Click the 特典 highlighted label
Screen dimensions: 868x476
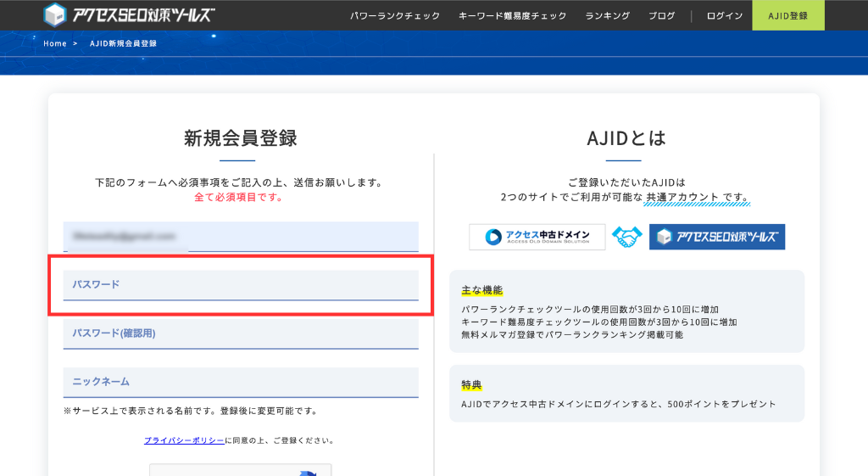point(471,385)
